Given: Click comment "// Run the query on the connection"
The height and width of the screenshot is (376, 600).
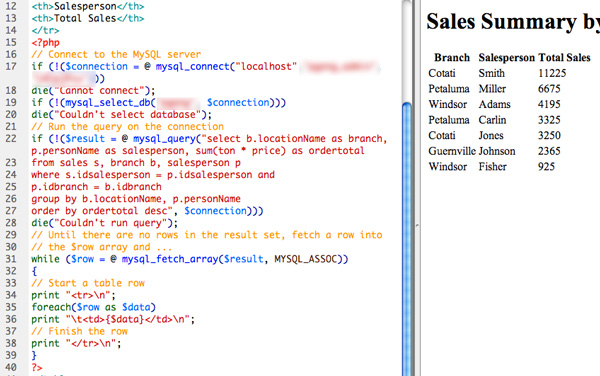Looking at the screenshot, I should click(127, 127).
